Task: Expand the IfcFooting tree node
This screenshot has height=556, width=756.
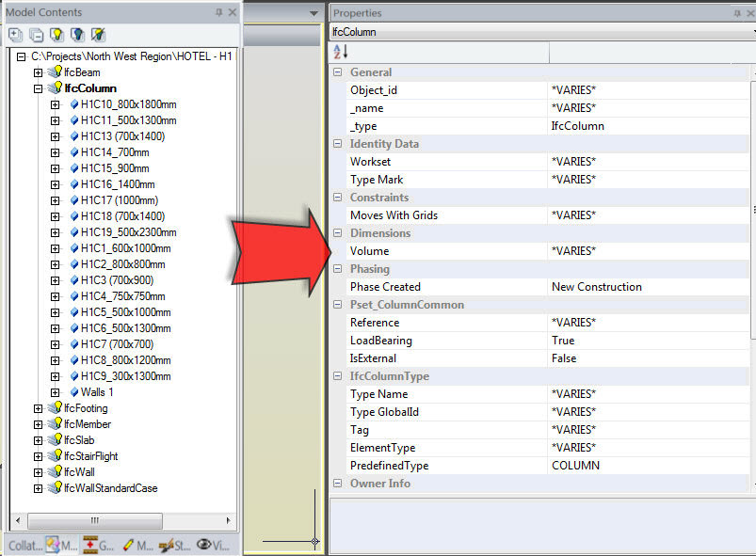Action: [38, 408]
